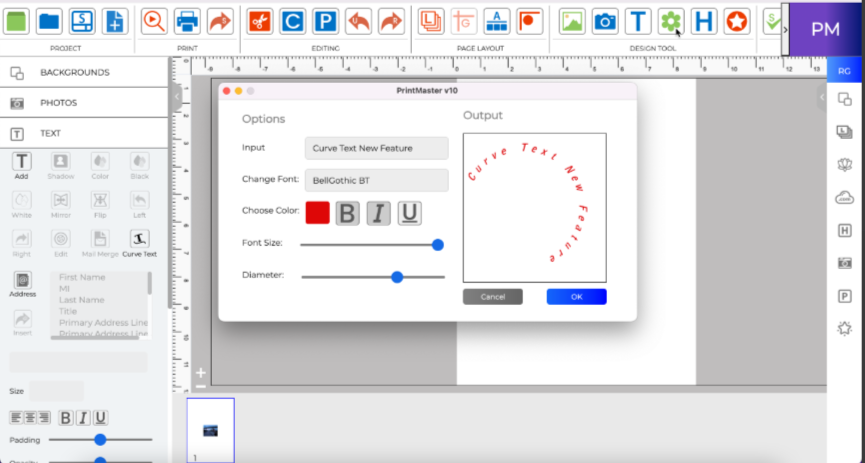The image size is (865, 463).
Task: Click the green project icon in the PROJECT group
Action: tap(16, 22)
